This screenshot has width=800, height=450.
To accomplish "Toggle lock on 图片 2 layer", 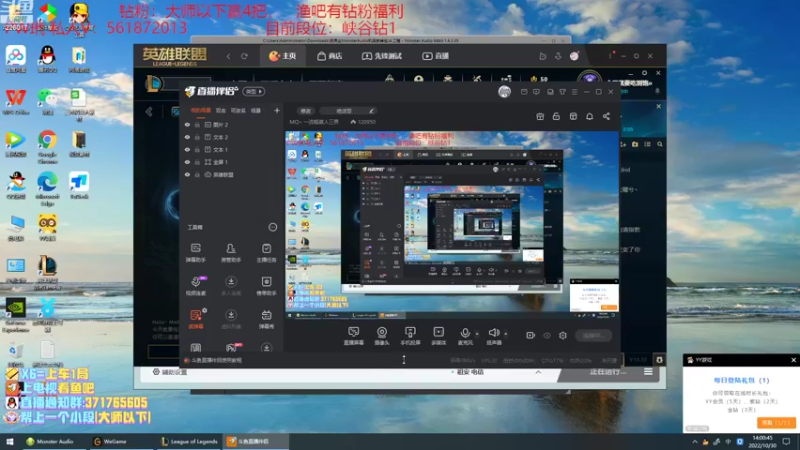I will pyautogui.click(x=197, y=124).
